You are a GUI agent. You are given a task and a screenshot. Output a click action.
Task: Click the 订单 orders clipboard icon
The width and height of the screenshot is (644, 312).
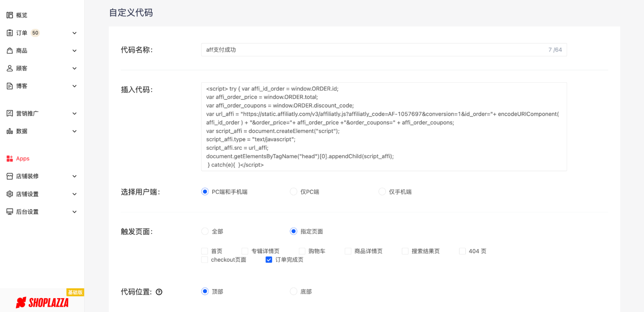click(10, 33)
